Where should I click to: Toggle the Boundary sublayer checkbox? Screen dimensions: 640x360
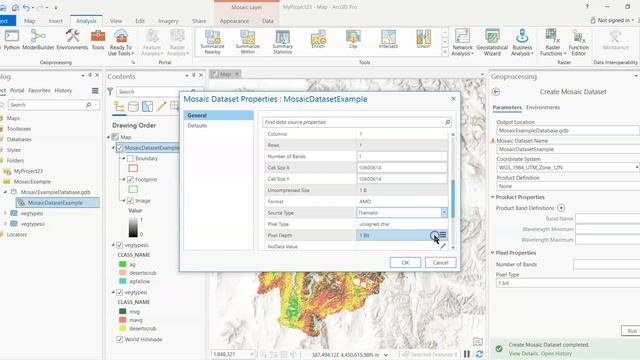[130, 158]
